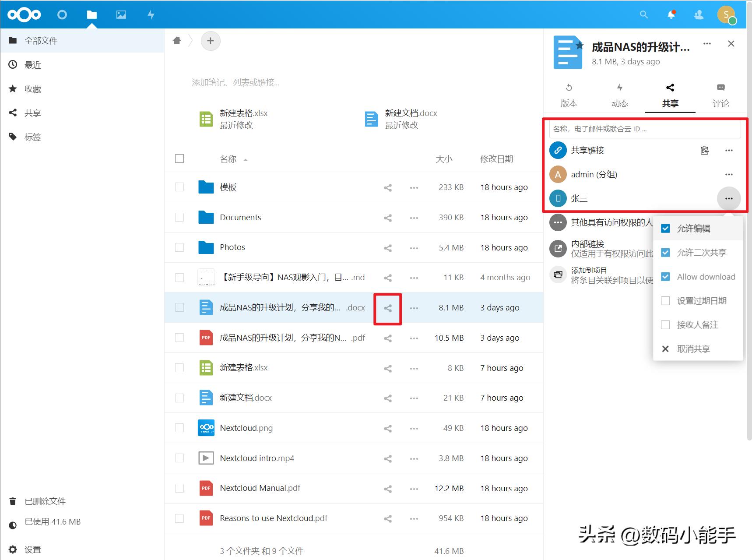Open the Dashboard circle icon in top bar
Image resolution: width=752 pixels, height=560 pixels.
(x=62, y=14)
